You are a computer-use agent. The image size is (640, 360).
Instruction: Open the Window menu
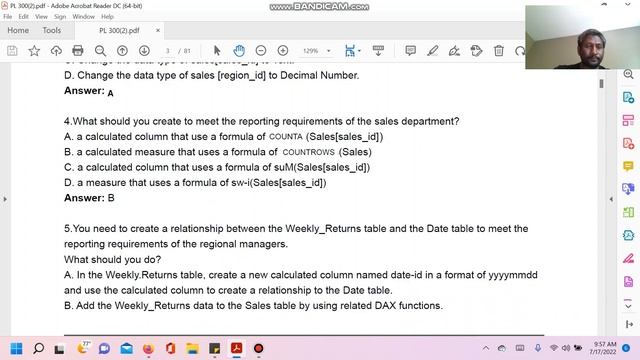click(83, 17)
